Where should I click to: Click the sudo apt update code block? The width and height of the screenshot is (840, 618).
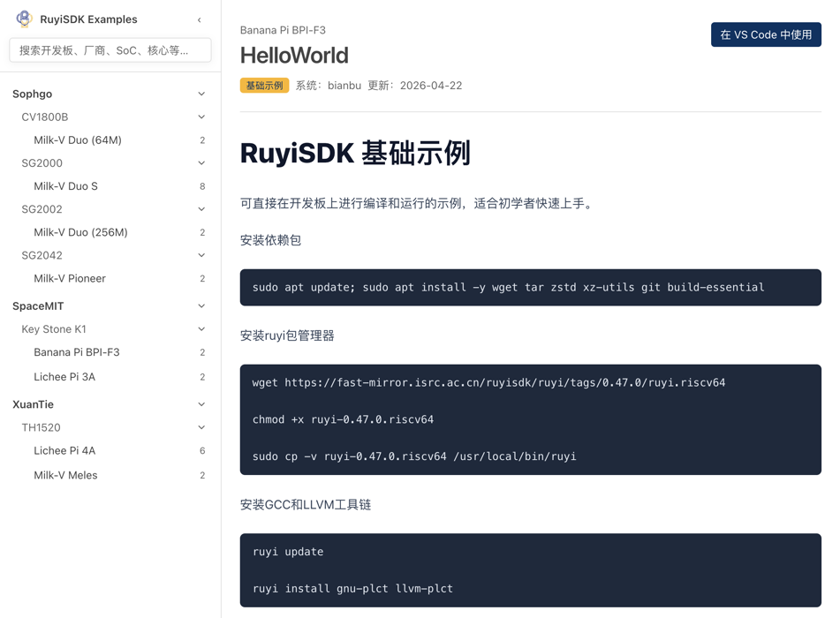[530, 288]
